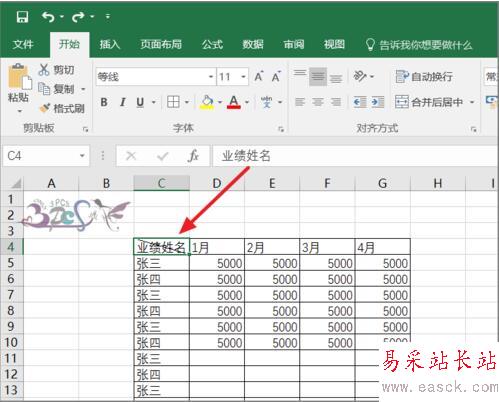Open the Customize Quick Access Toolbar dropdown
Screen dimensions: 499x402
[108, 16]
